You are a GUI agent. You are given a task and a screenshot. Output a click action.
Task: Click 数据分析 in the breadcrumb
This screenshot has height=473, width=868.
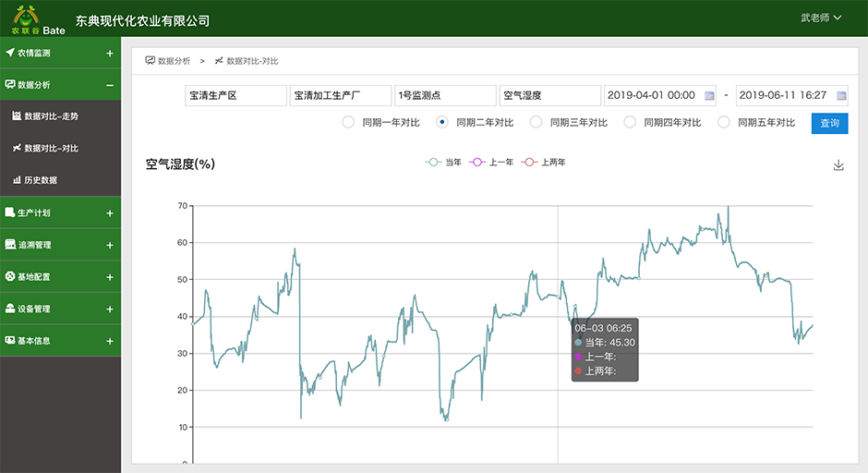(174, 61)
